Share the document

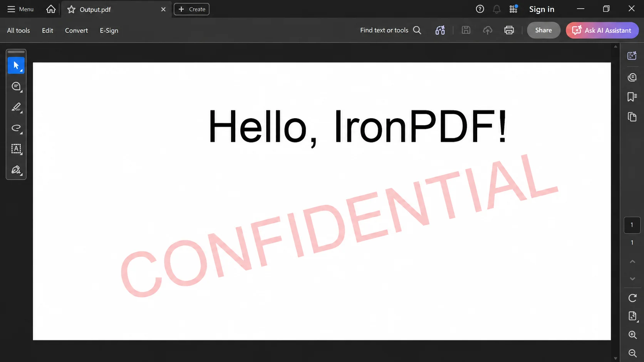click(x=543, y=30)
